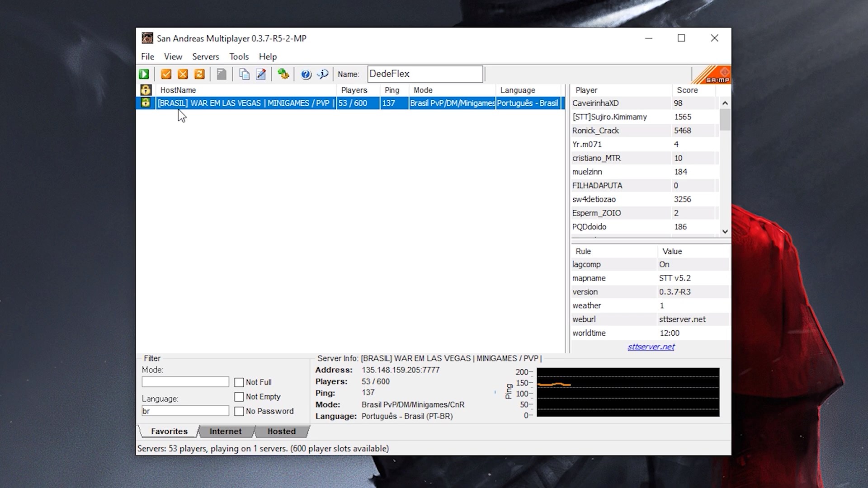
Task: Click the Name input field containing DedeFlex
Action: point(425,74)
